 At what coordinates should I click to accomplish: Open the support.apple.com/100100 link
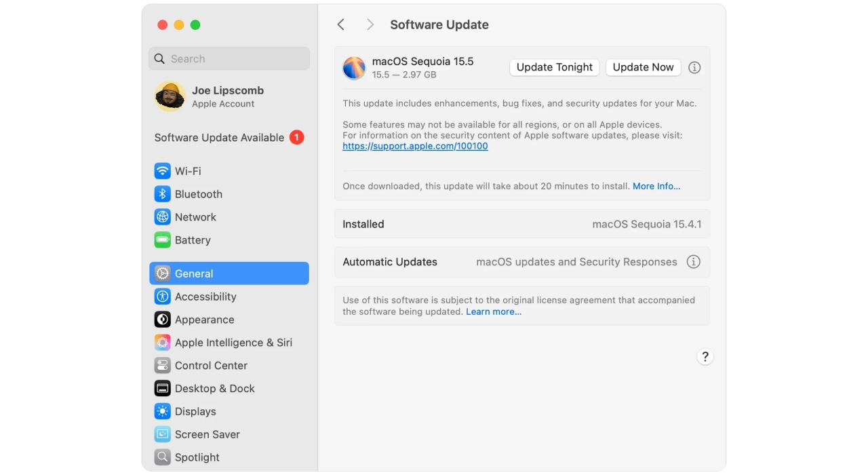tap(415, 146)
